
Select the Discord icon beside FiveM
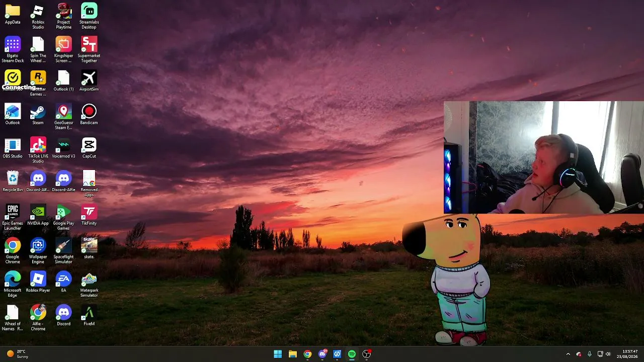[63, 313]
